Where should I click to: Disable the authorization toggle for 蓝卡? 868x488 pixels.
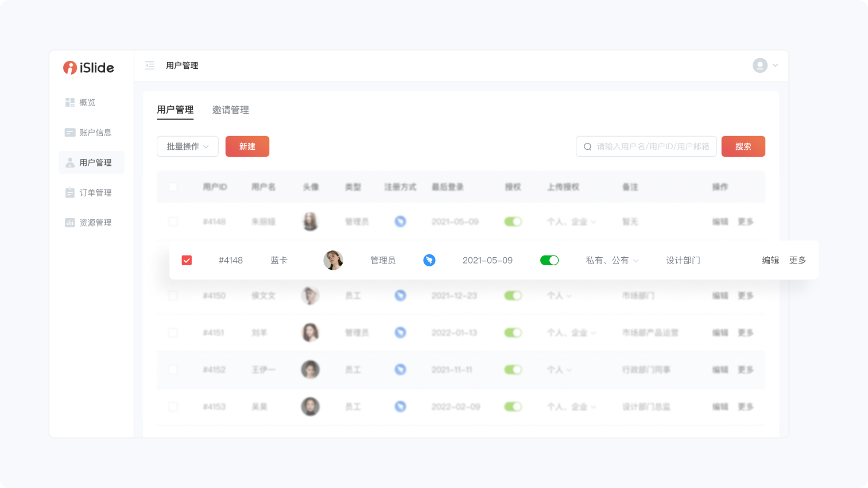[549, 261]
